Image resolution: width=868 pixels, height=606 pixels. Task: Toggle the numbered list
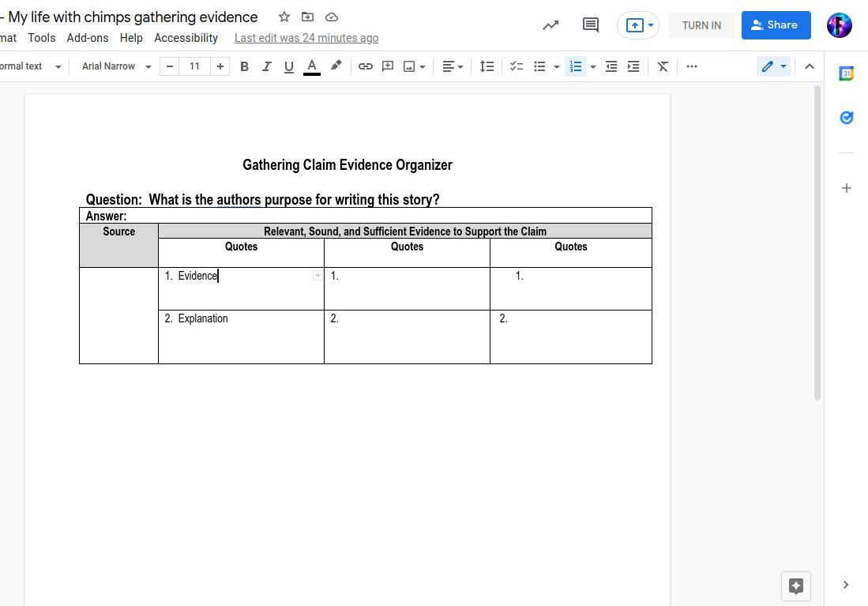576,66
